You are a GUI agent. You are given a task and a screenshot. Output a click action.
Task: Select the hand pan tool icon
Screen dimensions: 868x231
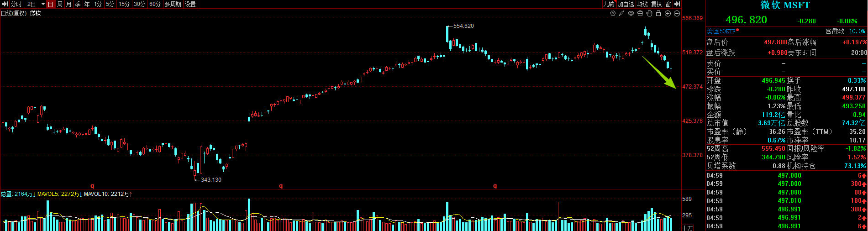[x=649, y=14]
